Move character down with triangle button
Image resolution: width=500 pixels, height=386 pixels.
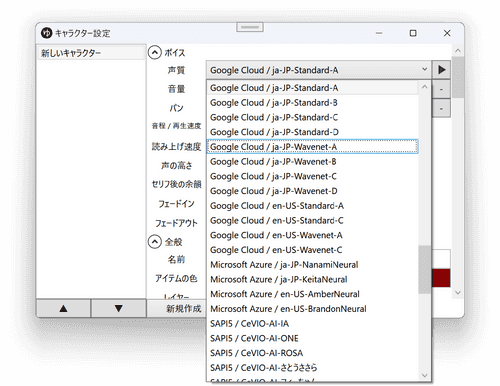tap(118, 308)
